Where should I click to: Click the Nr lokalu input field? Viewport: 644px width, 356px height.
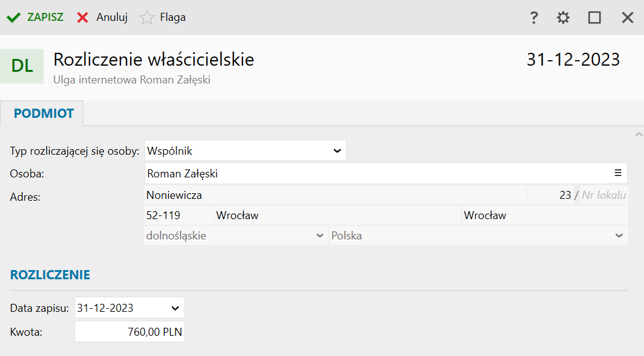click(603, 196)
